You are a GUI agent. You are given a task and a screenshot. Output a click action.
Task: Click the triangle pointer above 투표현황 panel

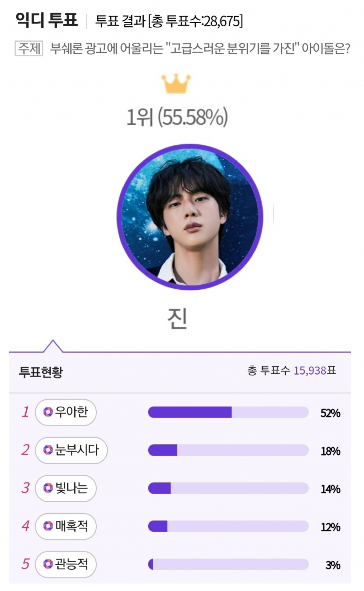coord(53,347)
